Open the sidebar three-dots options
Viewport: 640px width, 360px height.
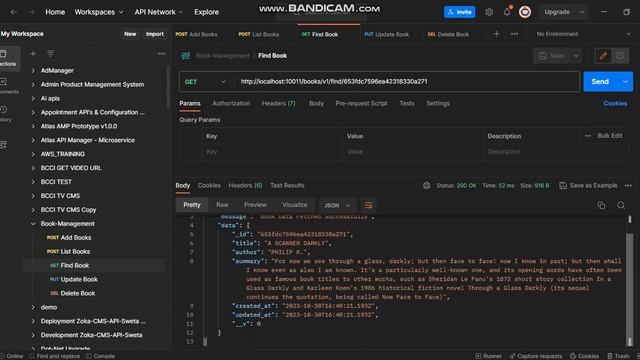(x=162, y=53)
